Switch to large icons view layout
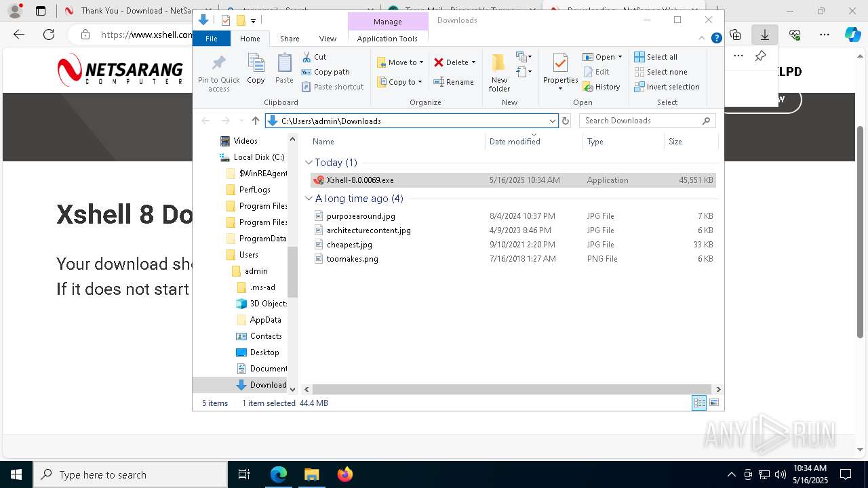 713,403
